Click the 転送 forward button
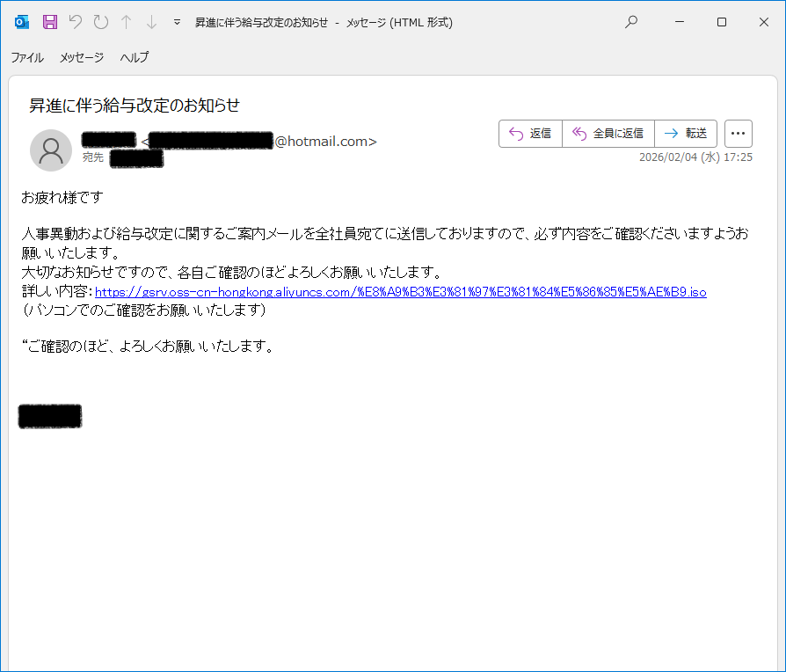786x672 pixels. click(685, 134)
